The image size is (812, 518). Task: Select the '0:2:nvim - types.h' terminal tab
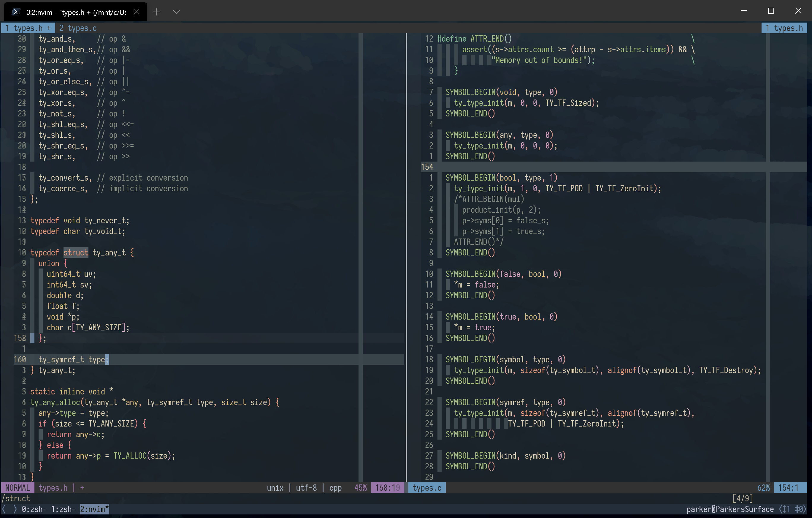pos(76,12)
